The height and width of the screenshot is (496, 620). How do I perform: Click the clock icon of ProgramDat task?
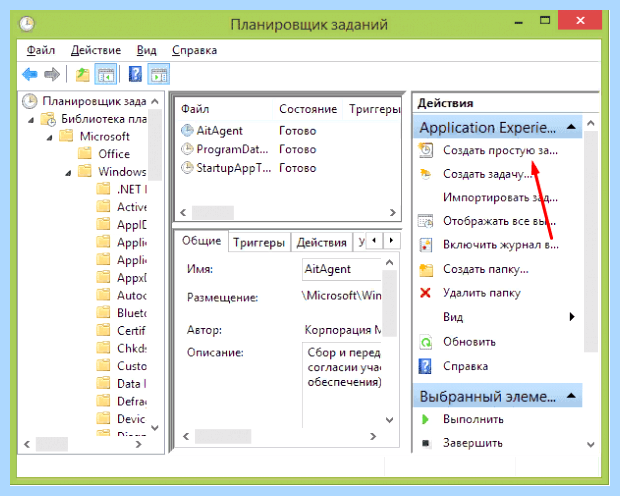(x=187, y=149)
